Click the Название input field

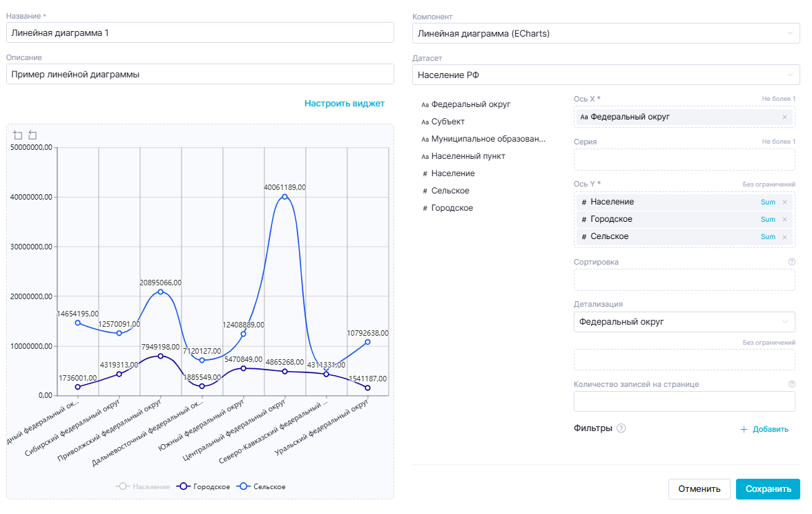click(x=200, y=33)
